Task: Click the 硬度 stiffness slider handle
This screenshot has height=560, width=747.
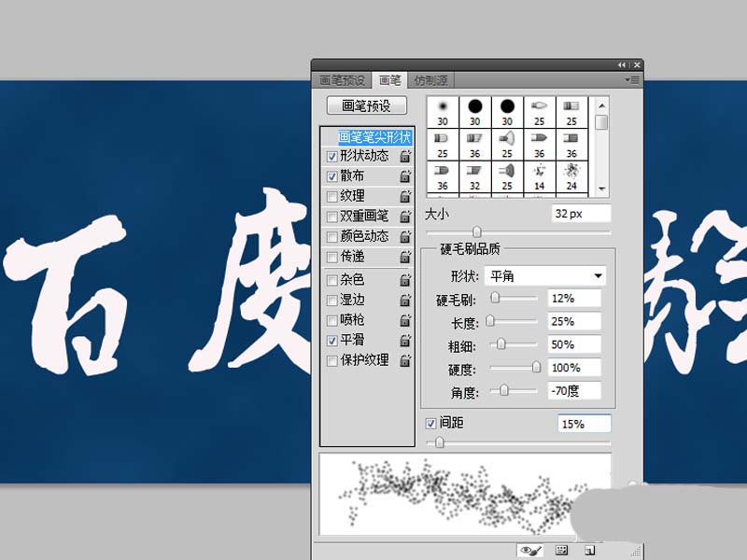Action: [536, 367]
